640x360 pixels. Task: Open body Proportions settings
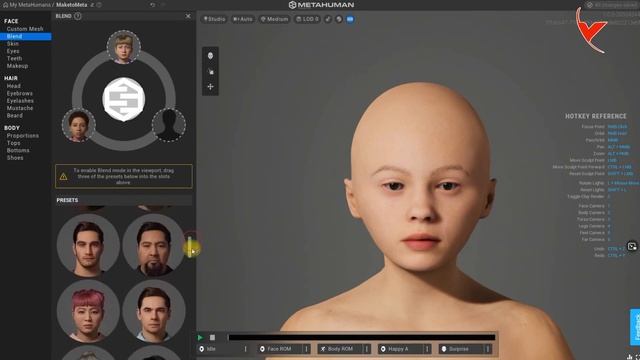tap(22, 136)
